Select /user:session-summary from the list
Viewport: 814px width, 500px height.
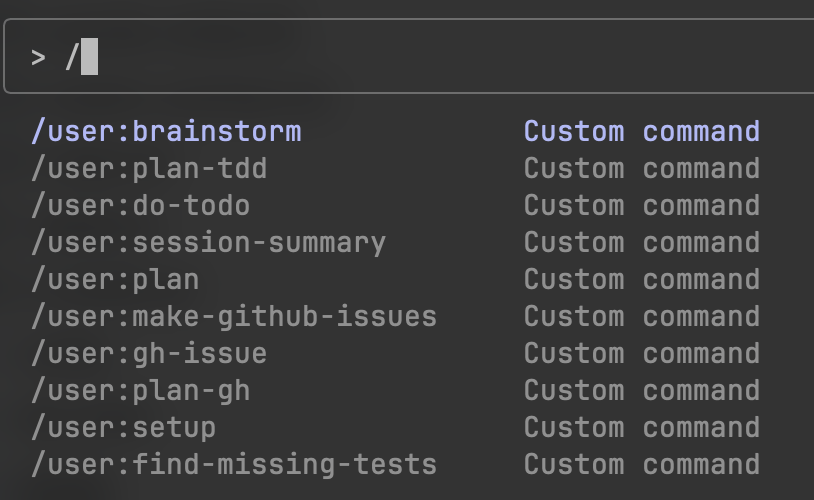point(208,243)
